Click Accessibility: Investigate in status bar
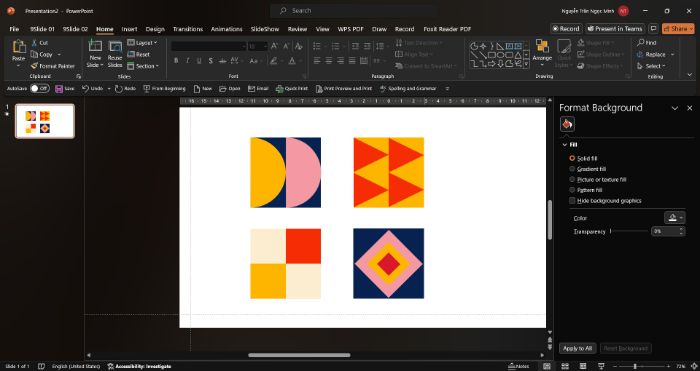 click(139, 367)
